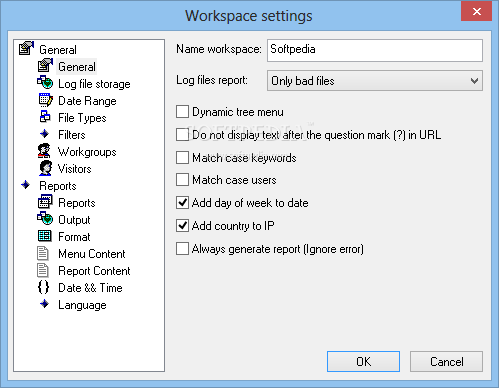Confirm settings with the OK button
The height and width of the screenshot is (388, 499).
pos(363,361)
